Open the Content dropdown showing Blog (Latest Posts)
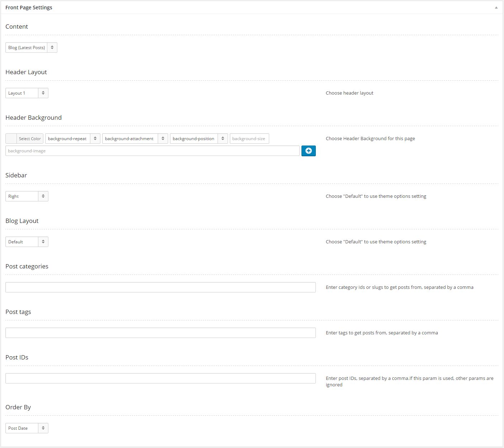504x448 pixels. [31, 48]
